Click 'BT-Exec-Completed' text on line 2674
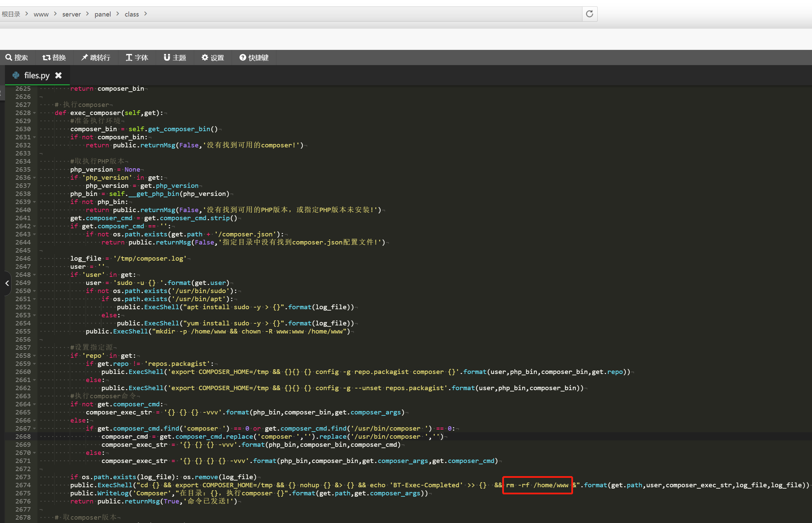The width and height of the screenshot is (812, 523). 426,485
